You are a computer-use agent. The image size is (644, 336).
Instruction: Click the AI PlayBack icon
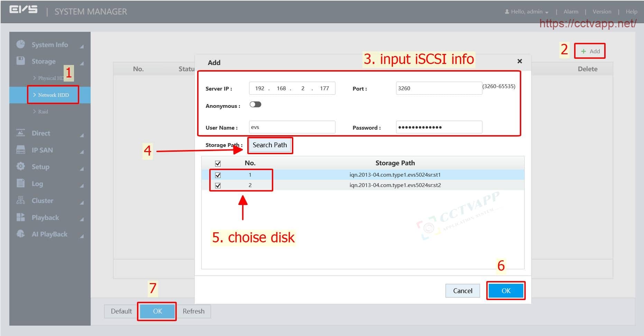pyautogui.click(x=21, y=234)
